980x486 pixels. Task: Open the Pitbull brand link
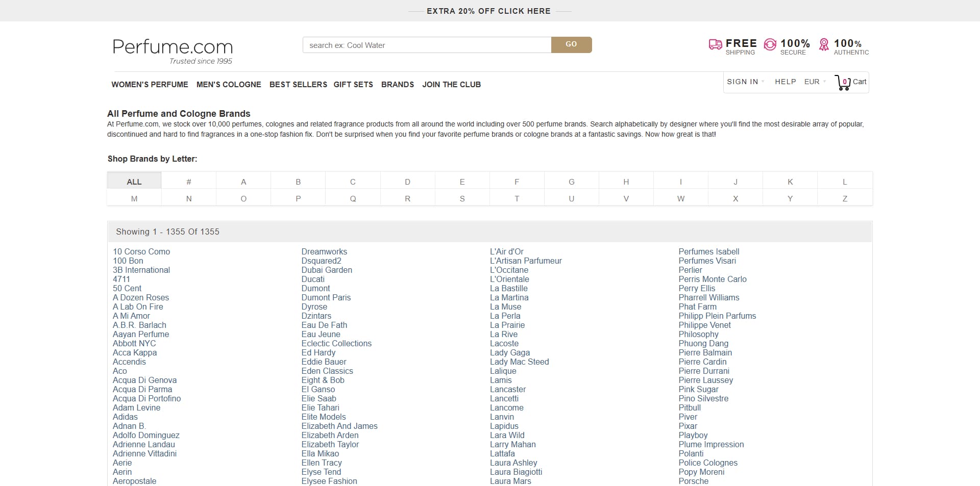[690, 407]
